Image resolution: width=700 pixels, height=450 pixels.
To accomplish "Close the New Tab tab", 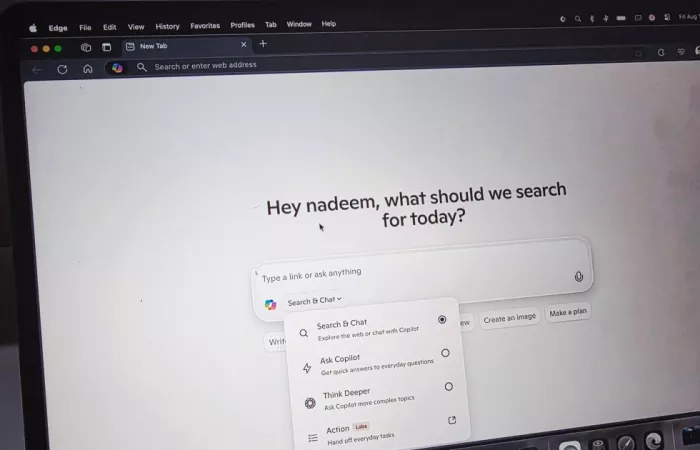I will point(243,45).
